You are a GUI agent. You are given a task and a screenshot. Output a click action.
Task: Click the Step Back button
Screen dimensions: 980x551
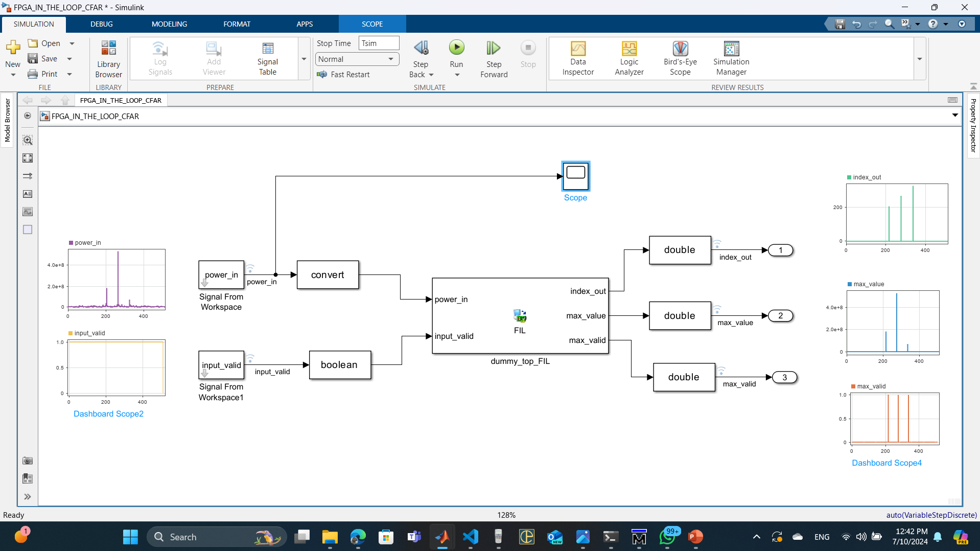[x=421, y=59]
